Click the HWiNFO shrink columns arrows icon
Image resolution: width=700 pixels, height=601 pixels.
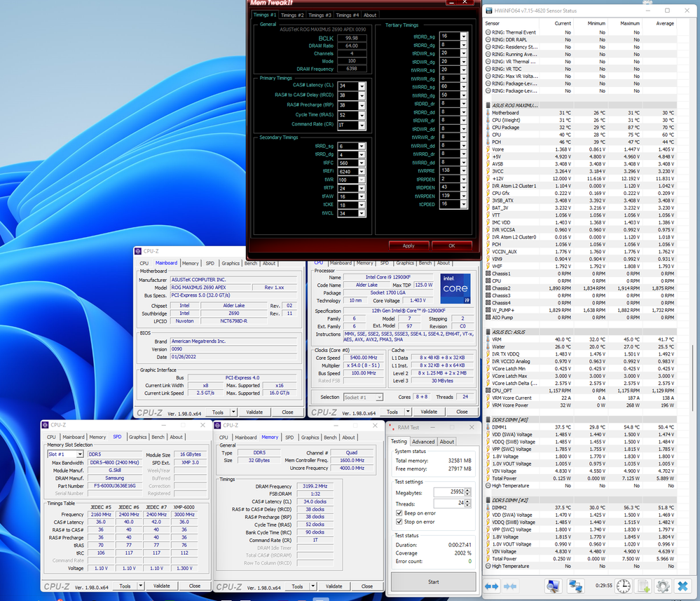pyautogui.click(x=510, y=586)
